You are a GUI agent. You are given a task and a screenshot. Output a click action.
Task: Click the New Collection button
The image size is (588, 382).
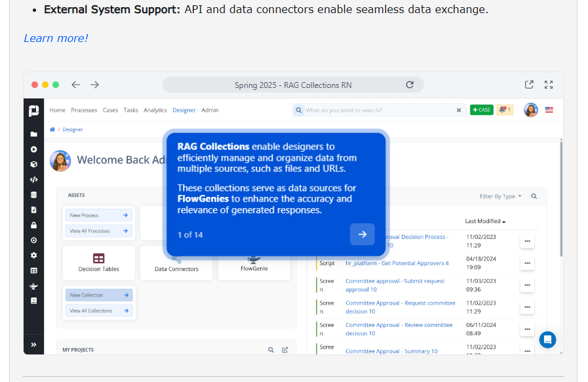pyautogui.click(x=99, y=295)
